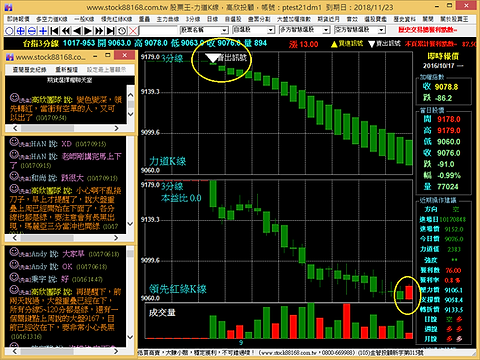This screenshot has width=480, height=360.
Task: Open the 空方智慧選股 dropdown
Action: [359, 30]
